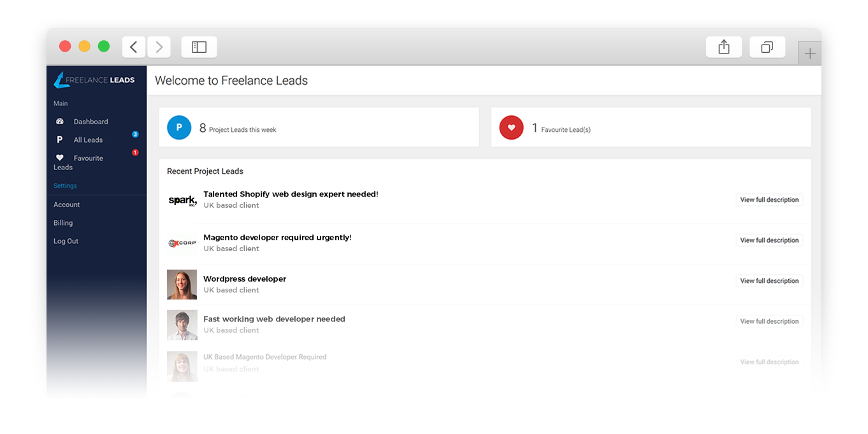The width and height of the screenshot is (868, 434).
Task: Go back with the browser back arrow
Action: click(133, 47)
